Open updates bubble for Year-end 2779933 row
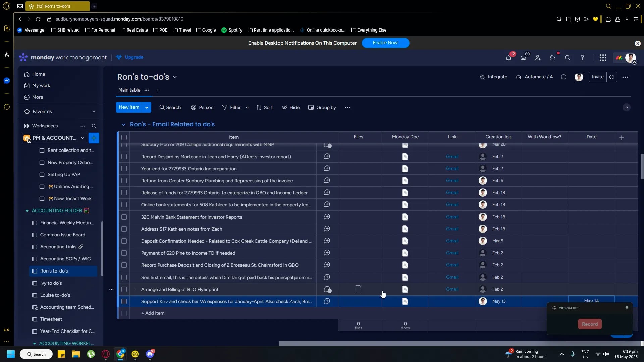 point(327,169)
